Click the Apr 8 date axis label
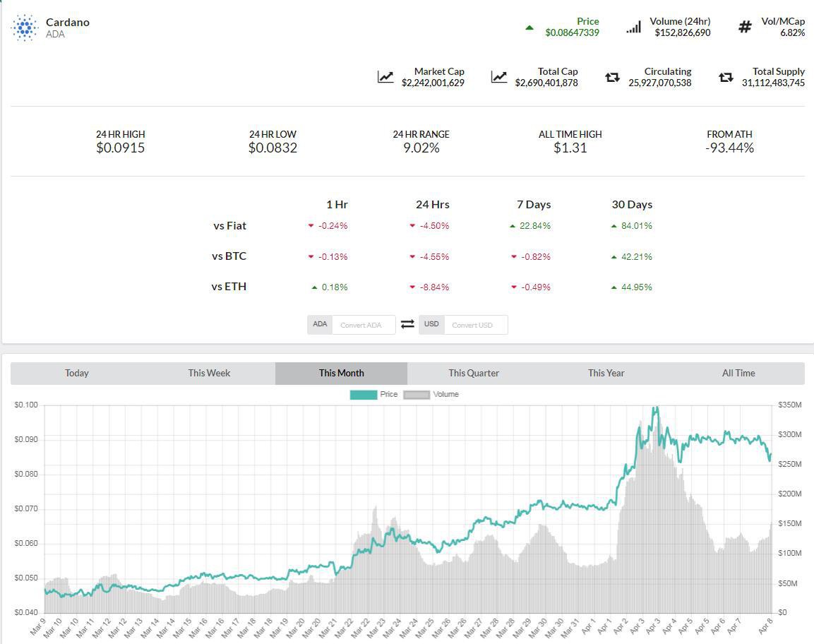The image size is (814, 644). (x=765, y=626)
